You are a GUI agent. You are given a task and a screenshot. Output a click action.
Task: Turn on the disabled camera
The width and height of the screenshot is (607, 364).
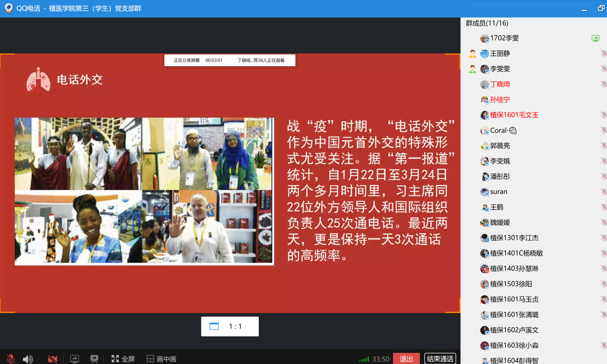pyautogui.click(x=52, y=359)
